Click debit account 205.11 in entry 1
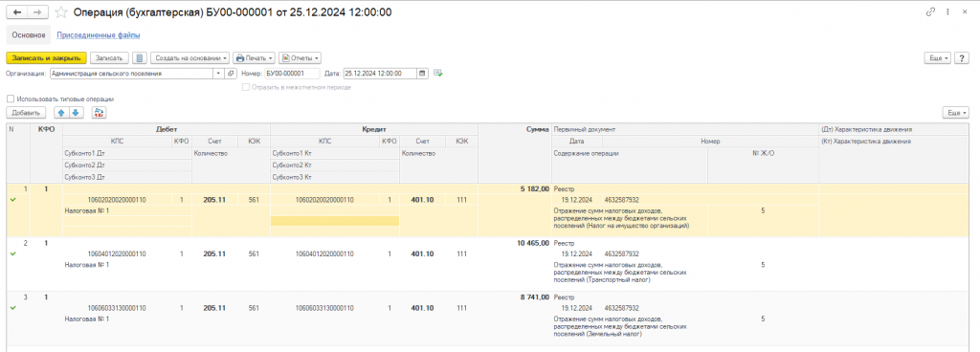Image resolution: width=980 pixels, height=352 pixels. pos(214,200)
